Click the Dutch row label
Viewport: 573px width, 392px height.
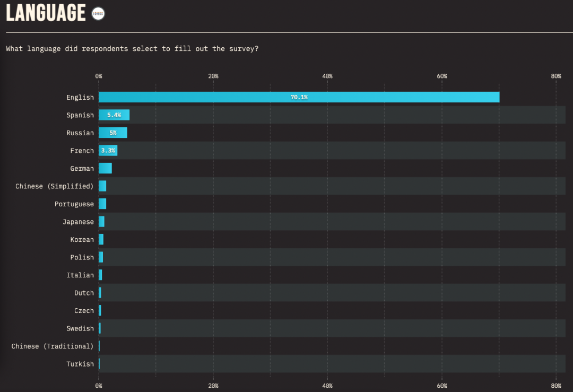(84, 293)
